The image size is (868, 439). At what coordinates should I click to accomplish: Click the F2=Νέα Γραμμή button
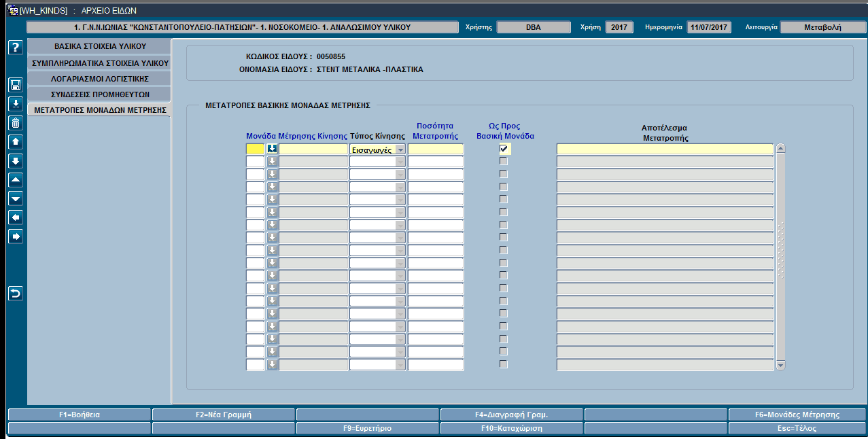(224, 415)
